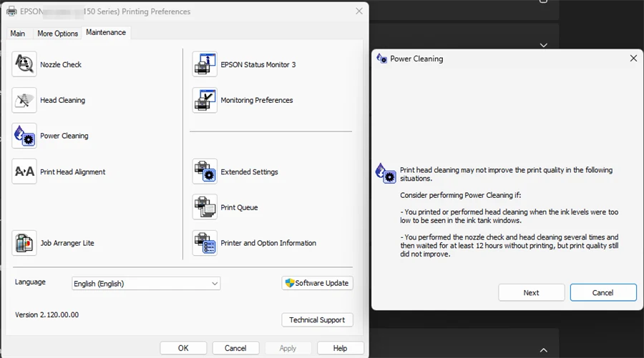Switch to the Main tab
Image resolution: width=644 pixels, height=358 pixels.
coord(18,33)
